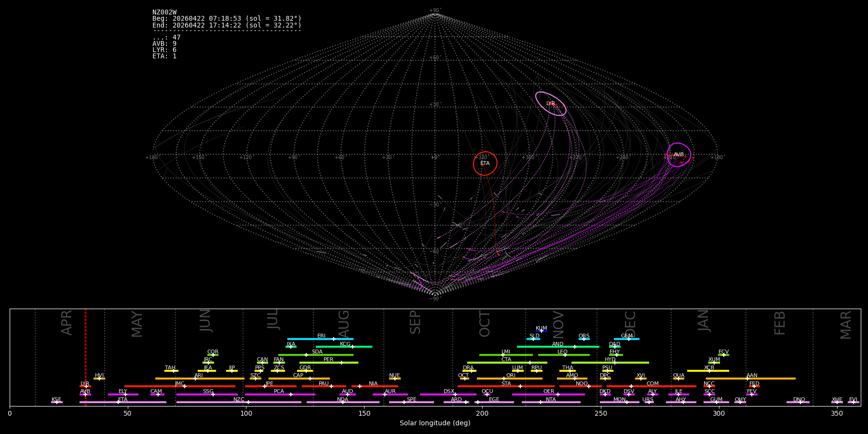Click the SDA shower bar in timeline
868x434 pixels.
(x=316, y=355)
